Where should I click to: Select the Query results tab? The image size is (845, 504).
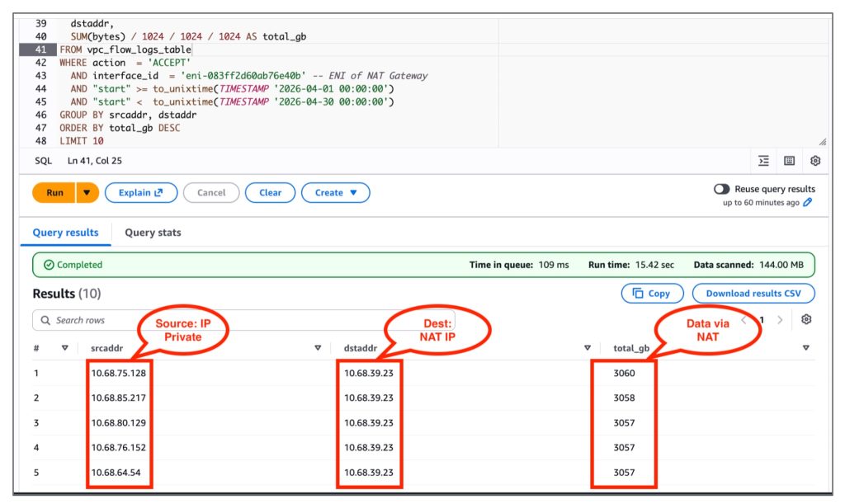point(66,233)
